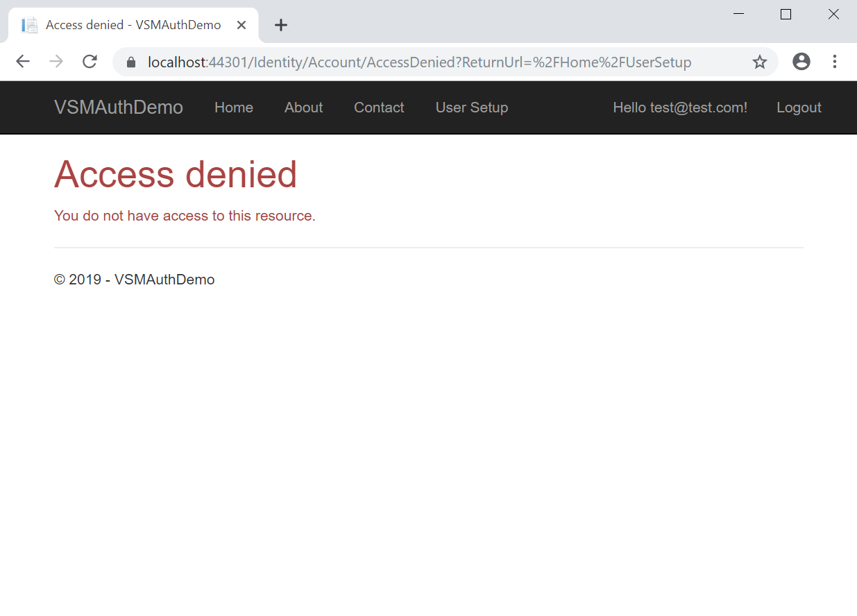Open a new tab with the plus button
Viewport: 857px width, 616px height.
pyautogui.click(x=280, y=26)
